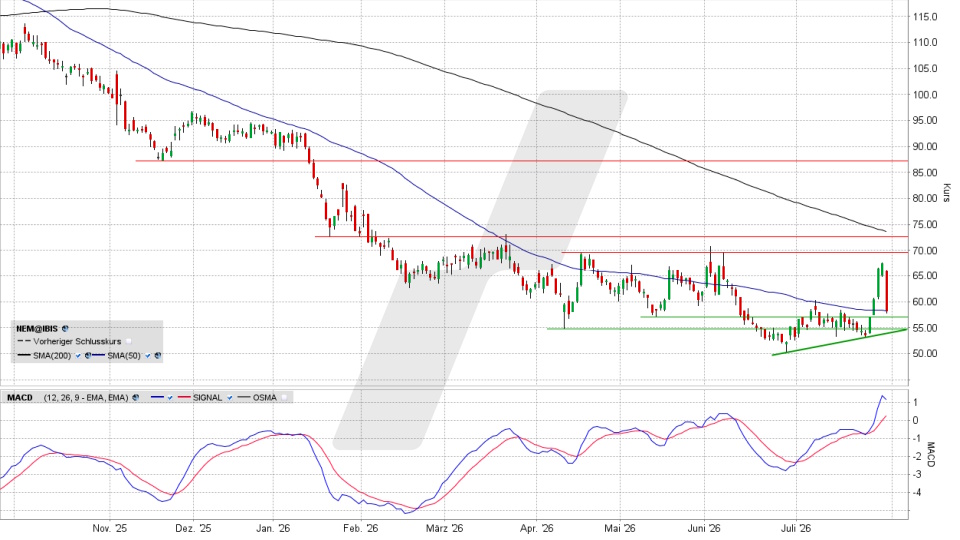Click the Jan. '26 date label
Screen dimensions: 960x540
(x=273, y=528)
